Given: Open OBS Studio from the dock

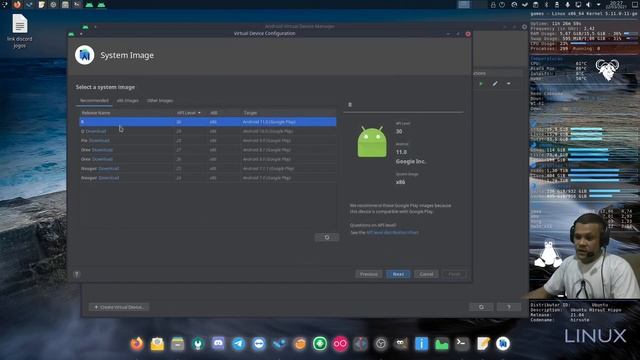Looking at the screenshot, I should click(x=381, y=344).
